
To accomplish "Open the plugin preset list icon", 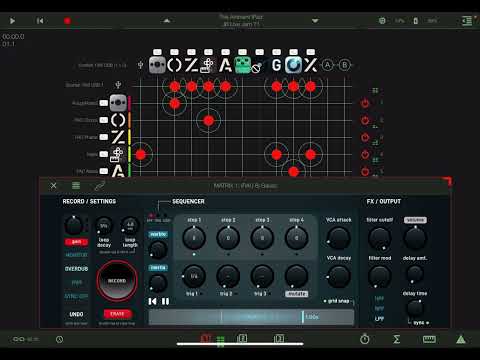I will tap(76, 186).
